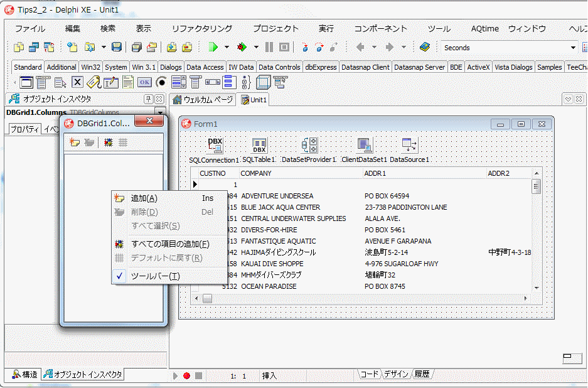
Task: Click the grid's vertical scrollbar thumb
Action: point(537,186)
